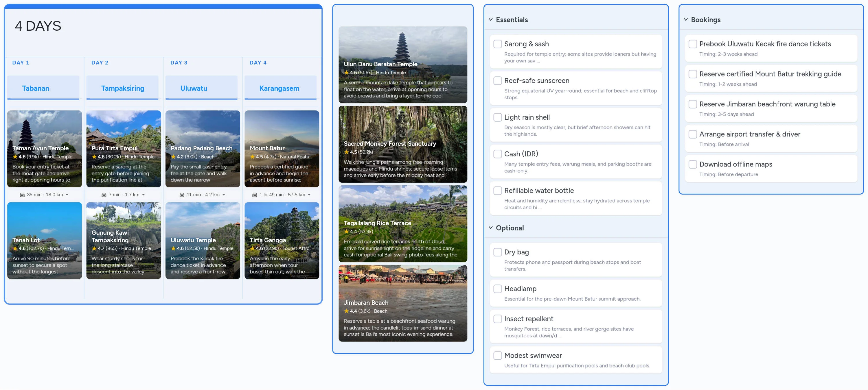Collapse the Optional section chevron
The image size is (868, 390).
tap(491, 228)
